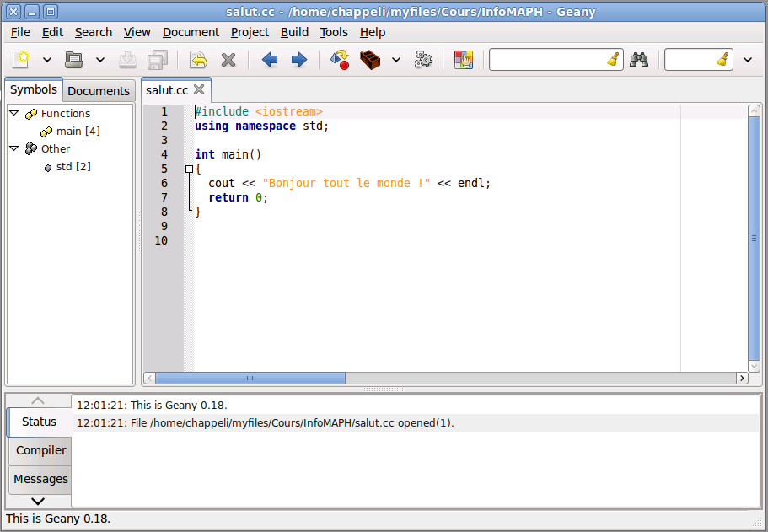768x532 pixels.
Task: Open the toolbar overflow chevron
Action: pyautogui.click(x=748, y=60)
